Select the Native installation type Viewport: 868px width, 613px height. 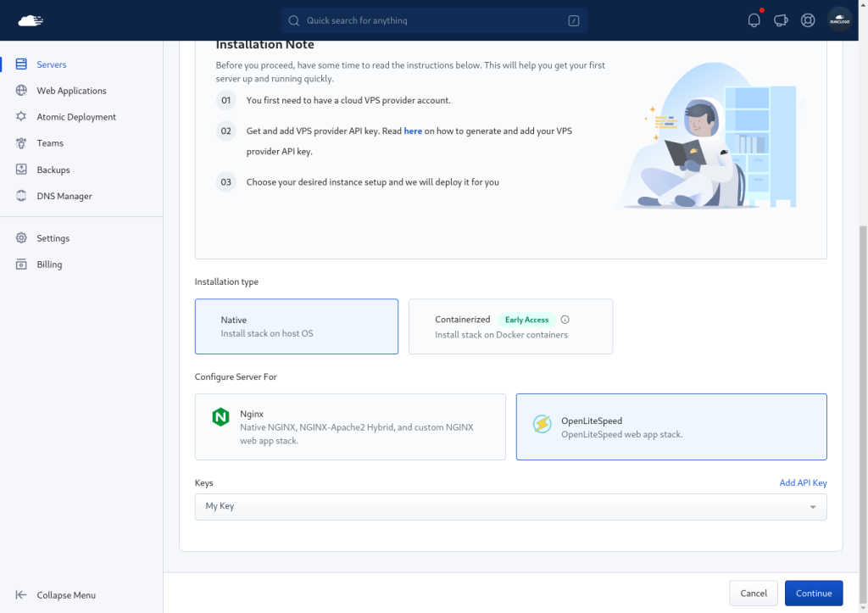296,326
